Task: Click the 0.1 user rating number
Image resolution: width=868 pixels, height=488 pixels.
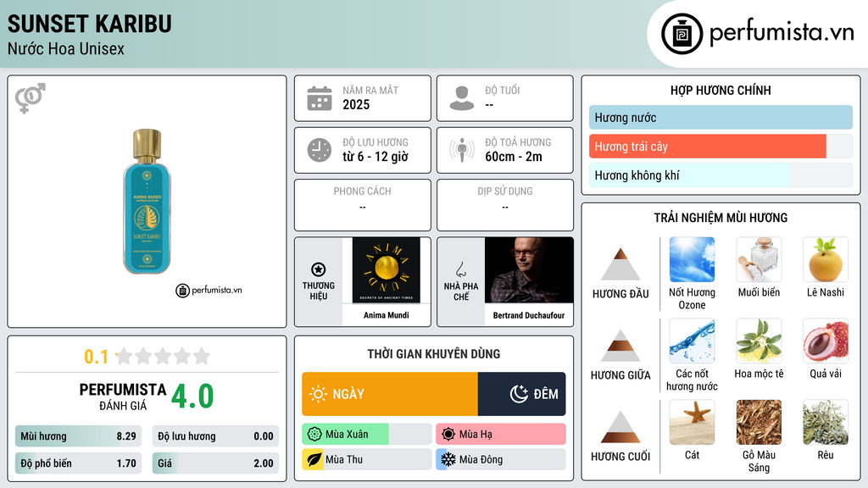Action: pyautogui.click(x=96, y=357)
